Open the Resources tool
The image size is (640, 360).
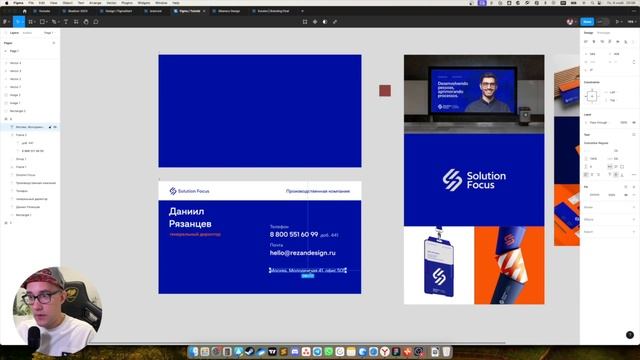click(x=76, y=22)
